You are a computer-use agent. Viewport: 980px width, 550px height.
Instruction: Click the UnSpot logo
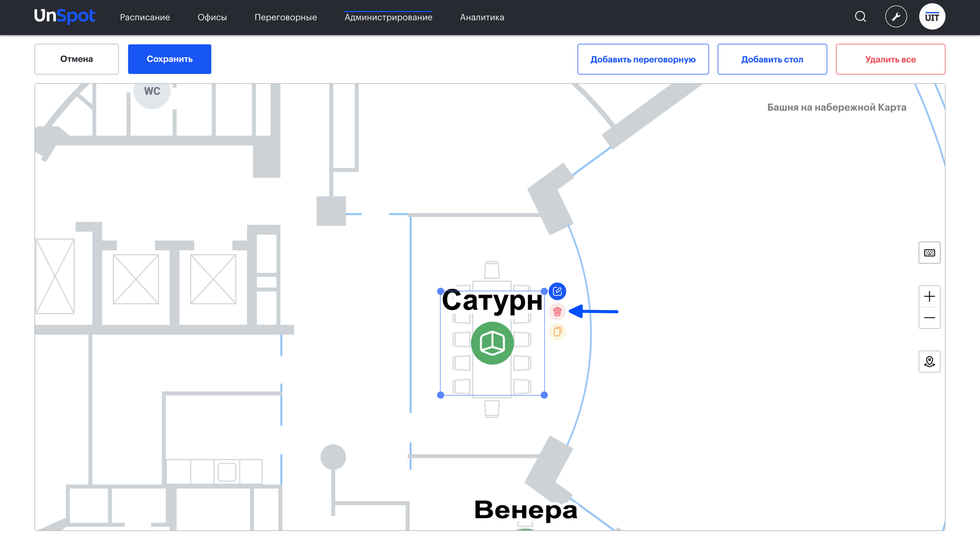click(x=64, y=16)
